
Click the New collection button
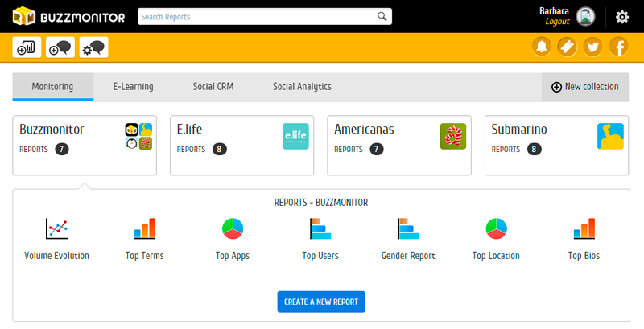tap(585, 87)
